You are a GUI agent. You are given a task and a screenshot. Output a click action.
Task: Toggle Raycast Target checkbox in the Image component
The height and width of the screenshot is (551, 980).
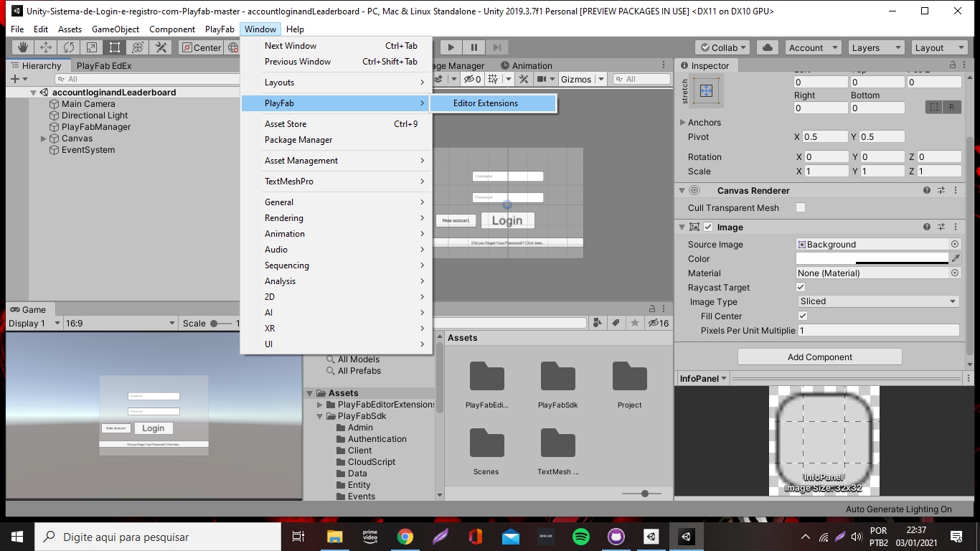(801, 287)
